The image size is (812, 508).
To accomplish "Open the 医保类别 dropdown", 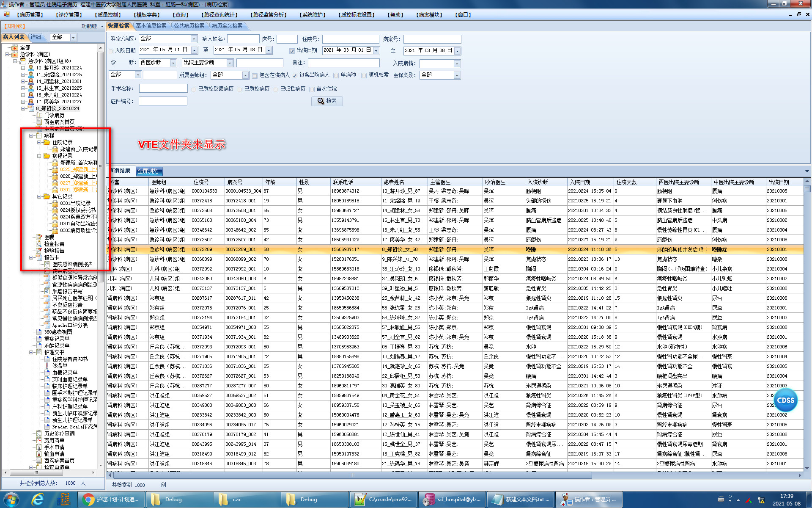I will tap(456, 75).
